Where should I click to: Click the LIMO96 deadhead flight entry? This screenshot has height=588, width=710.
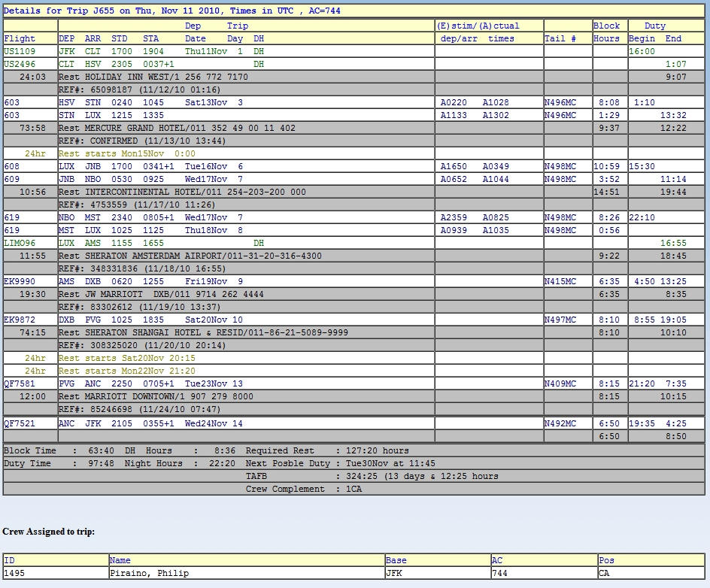tap(20, 244)
